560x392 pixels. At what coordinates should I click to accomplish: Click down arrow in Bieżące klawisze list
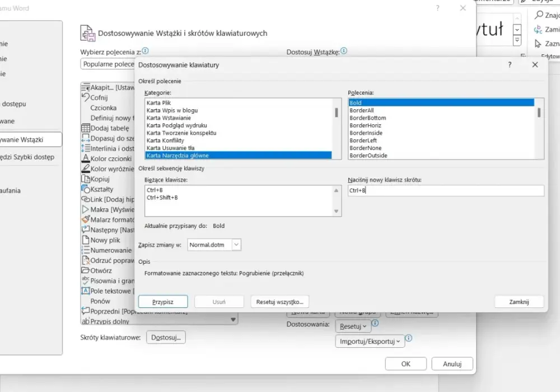point(336,211)
